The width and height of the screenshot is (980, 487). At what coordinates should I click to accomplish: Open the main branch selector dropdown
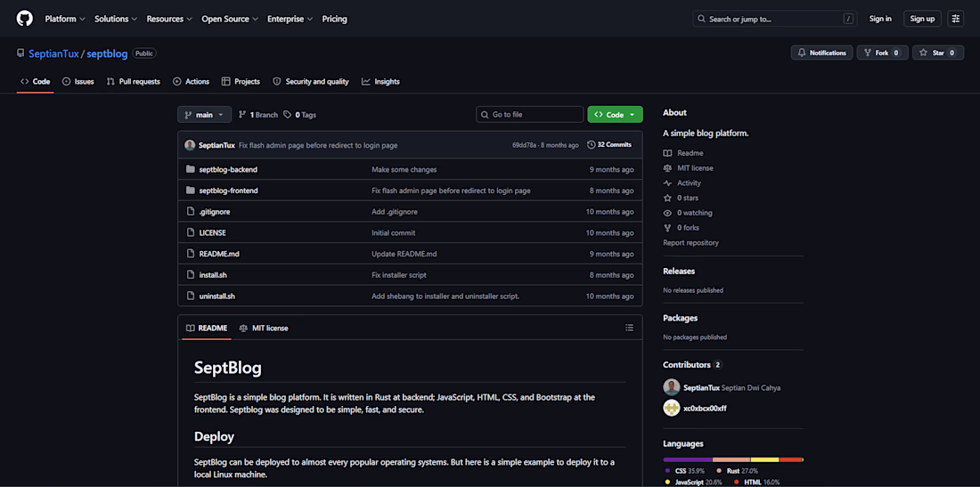click(204, 115)
